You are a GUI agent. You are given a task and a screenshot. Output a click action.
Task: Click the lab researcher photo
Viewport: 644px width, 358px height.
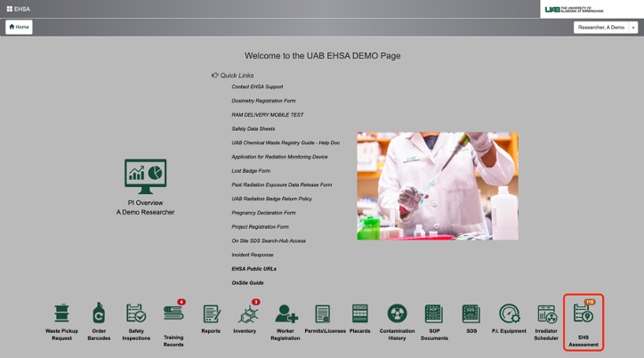click(x=437, y=185)
